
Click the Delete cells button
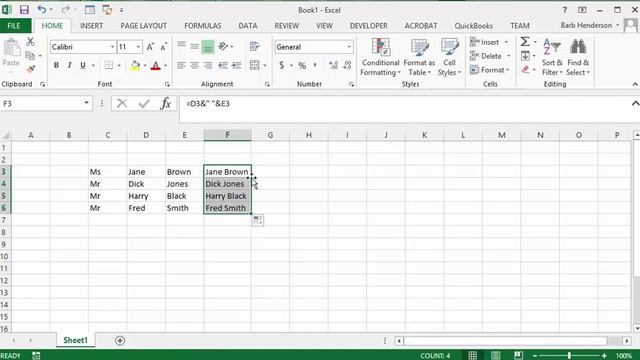490,56
